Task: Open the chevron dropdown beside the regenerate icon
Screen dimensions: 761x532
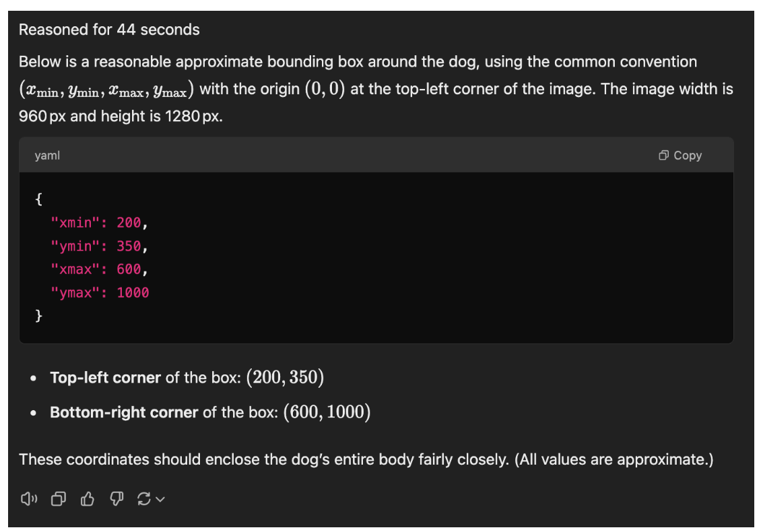Action: point(160,499)
